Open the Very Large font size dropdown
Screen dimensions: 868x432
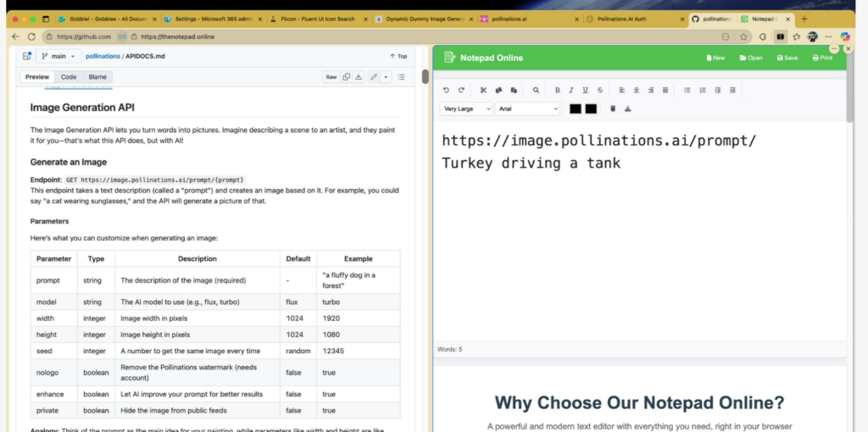click(466, 108)
